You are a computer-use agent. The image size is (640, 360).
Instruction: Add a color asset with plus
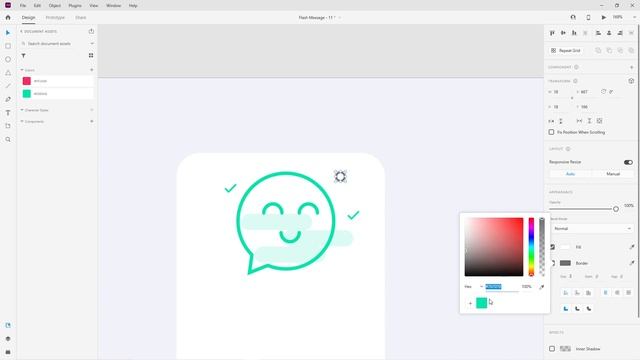coord(91,70)
